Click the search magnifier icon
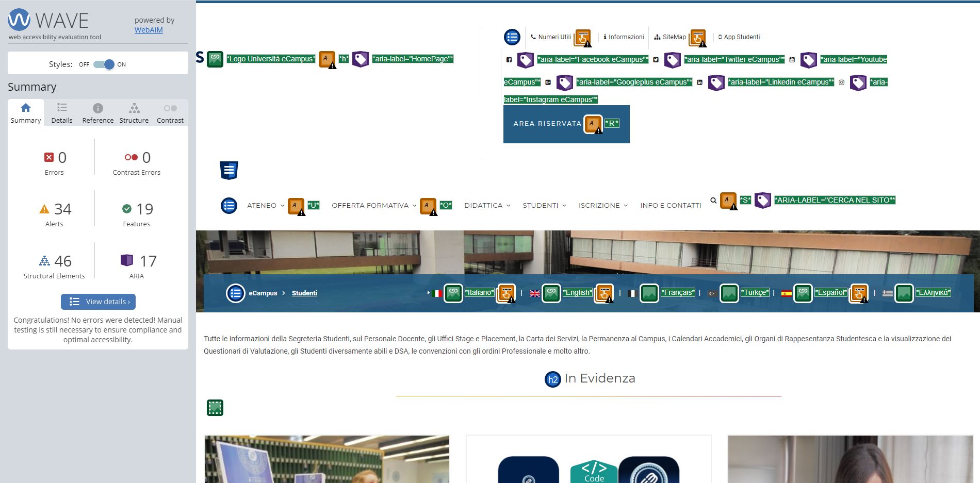980x483 pixels. coord(713,201)
